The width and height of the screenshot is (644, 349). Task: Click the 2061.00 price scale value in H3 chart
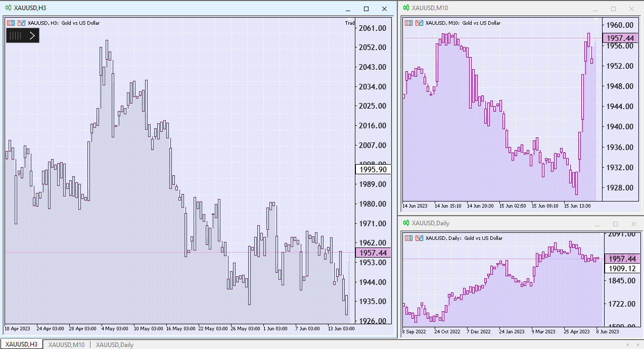(x=373, y=28)
